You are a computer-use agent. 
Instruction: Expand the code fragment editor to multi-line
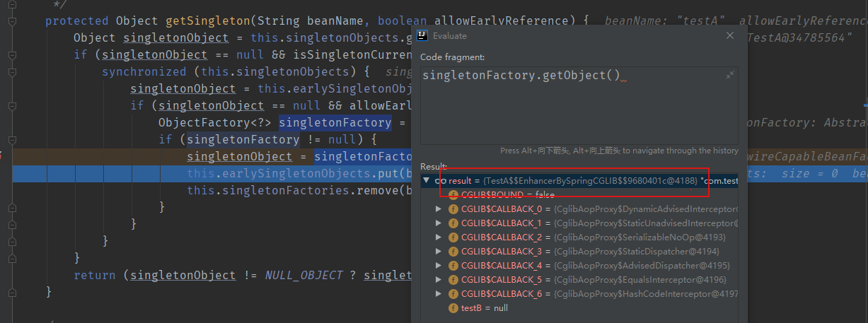(x=730, y=75)
